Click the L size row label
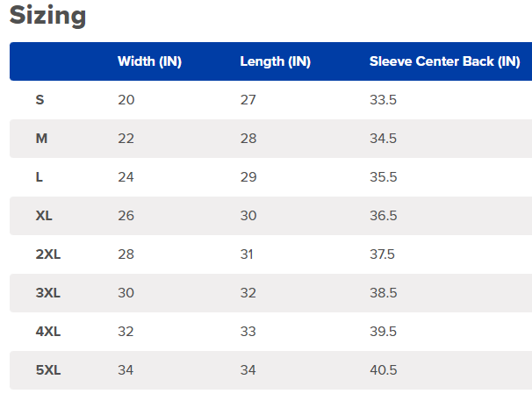 click(39, 177)
